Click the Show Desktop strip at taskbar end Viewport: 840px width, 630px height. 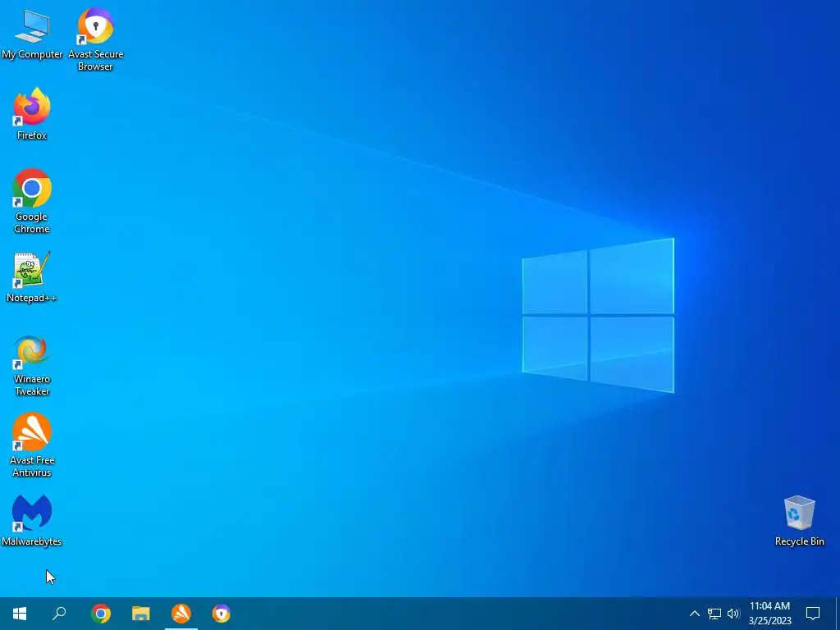coord(838,614)
